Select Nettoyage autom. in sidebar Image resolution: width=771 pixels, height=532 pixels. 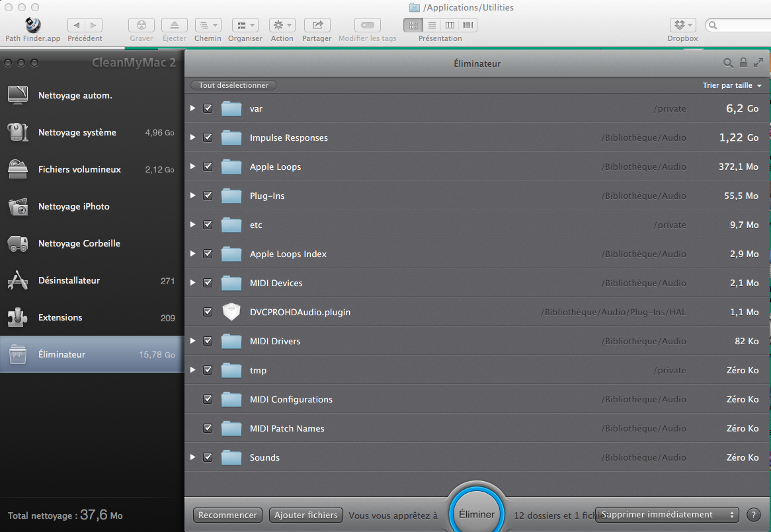[x=75, y=96]
